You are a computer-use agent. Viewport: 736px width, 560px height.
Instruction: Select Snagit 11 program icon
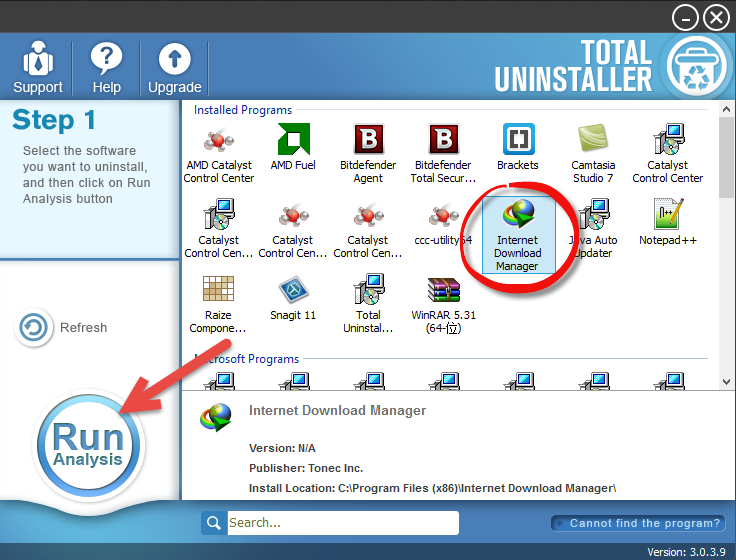pos(293,297)
